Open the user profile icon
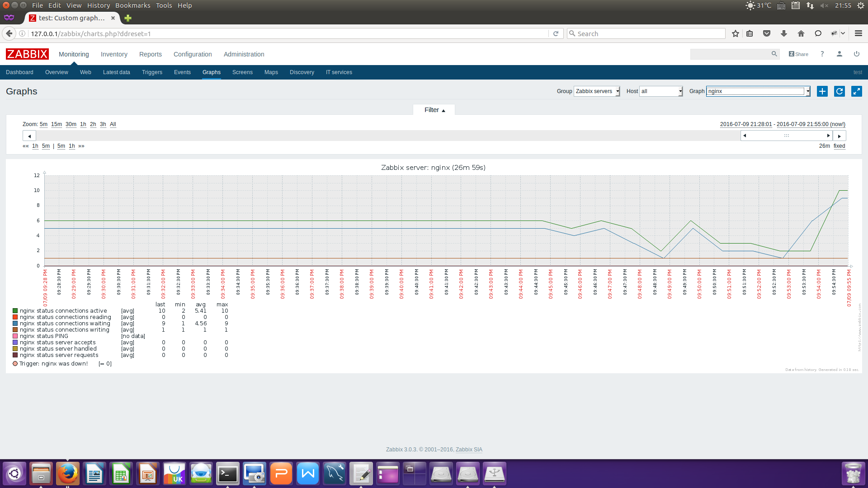The image size is (868, 488). (840, 54)
